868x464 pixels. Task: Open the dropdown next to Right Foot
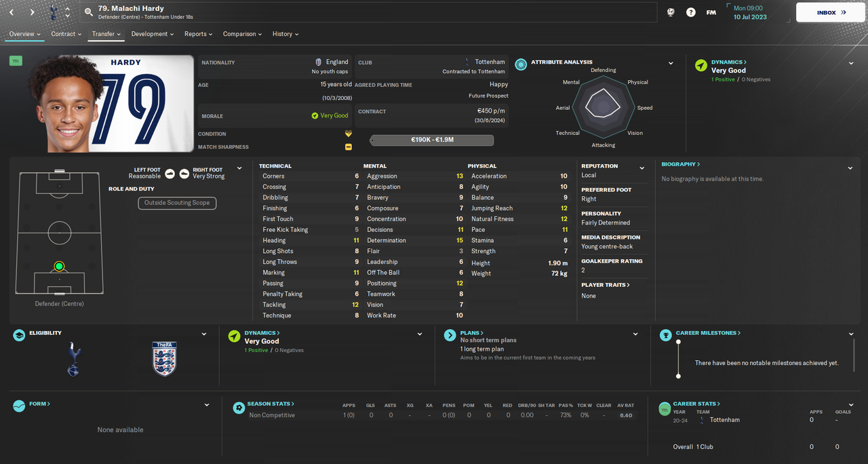(x=239, y=168)
